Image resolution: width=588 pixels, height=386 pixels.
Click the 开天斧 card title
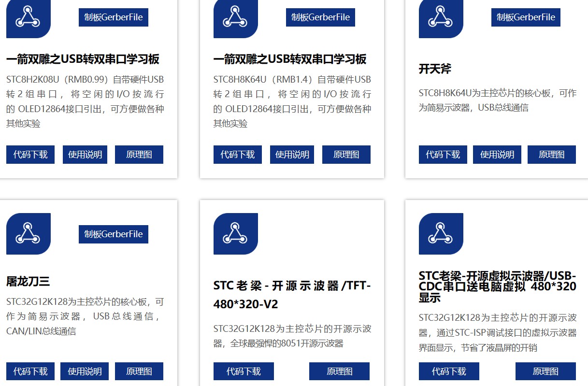(435, 69)
